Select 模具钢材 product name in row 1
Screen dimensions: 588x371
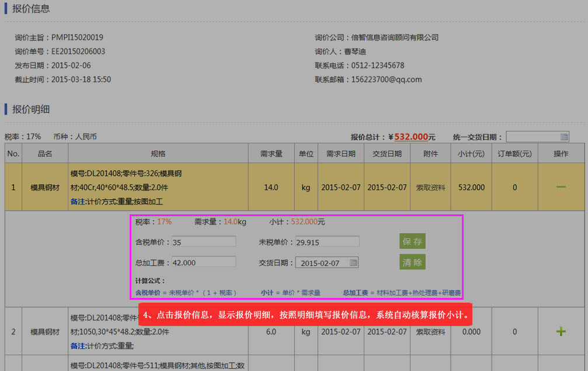coord(45,188)
